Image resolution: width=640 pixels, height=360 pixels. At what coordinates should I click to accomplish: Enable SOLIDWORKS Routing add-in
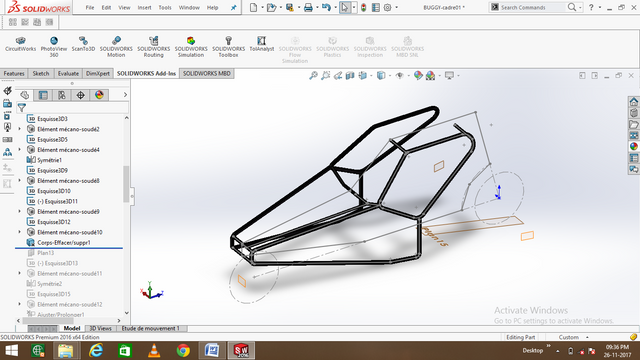[x=153, y=46]
